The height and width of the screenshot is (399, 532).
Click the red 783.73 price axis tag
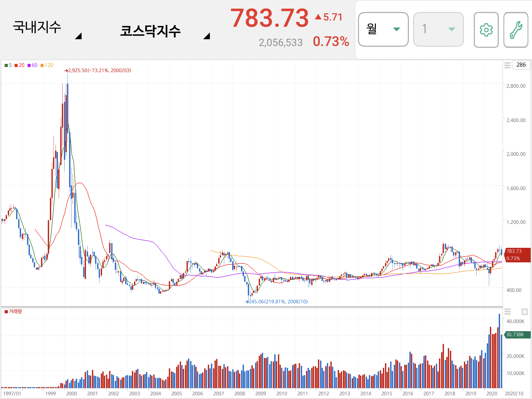517,255
